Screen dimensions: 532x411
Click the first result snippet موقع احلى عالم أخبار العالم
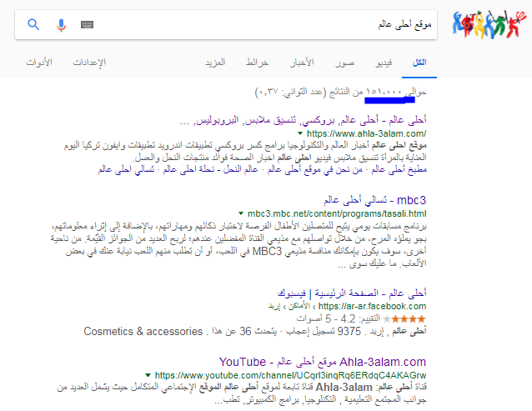click(245, 151)
